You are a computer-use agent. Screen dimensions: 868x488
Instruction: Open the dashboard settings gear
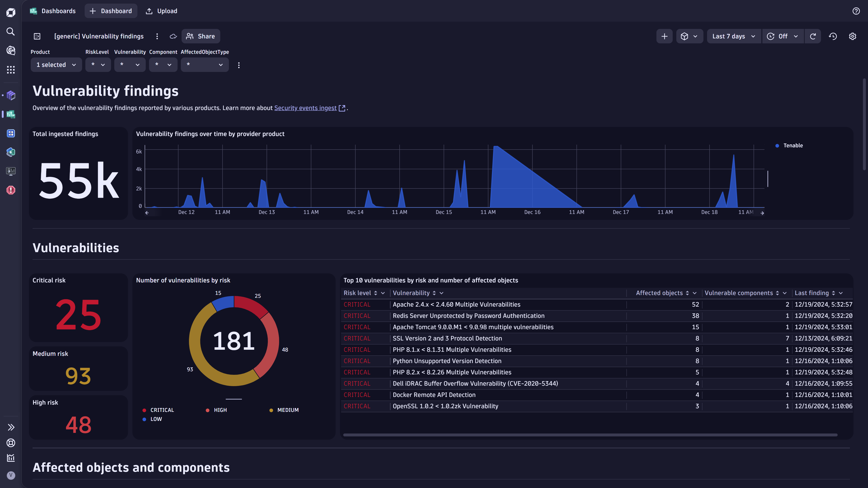click(x=852, y=36)
